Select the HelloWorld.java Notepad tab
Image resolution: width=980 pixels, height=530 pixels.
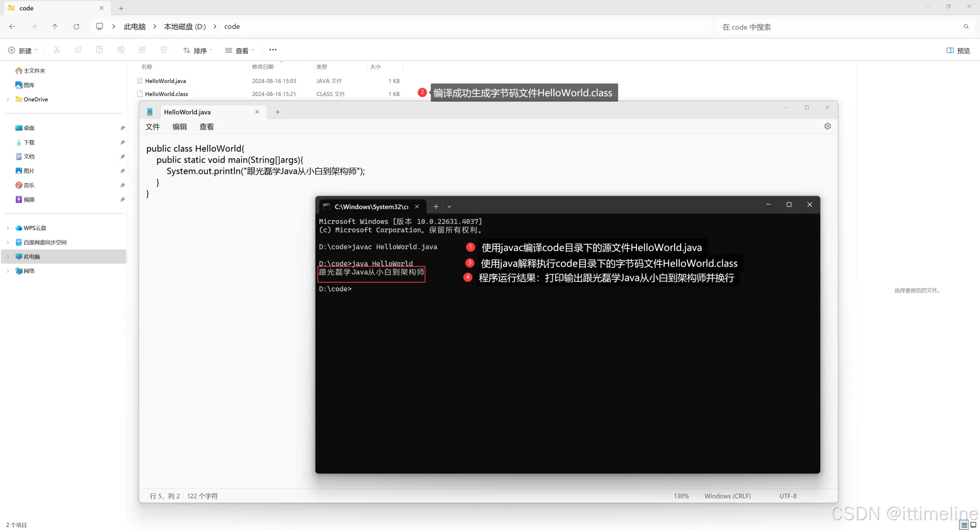[x=187, y=112]
